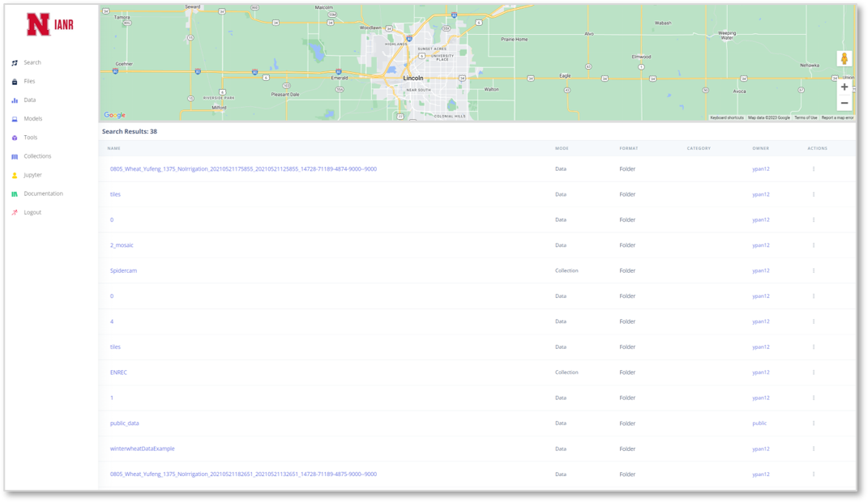Image resolution: width=868 pixels, height=502 pixels.
Task: Click the NAME column header
Action: point(114,148)
